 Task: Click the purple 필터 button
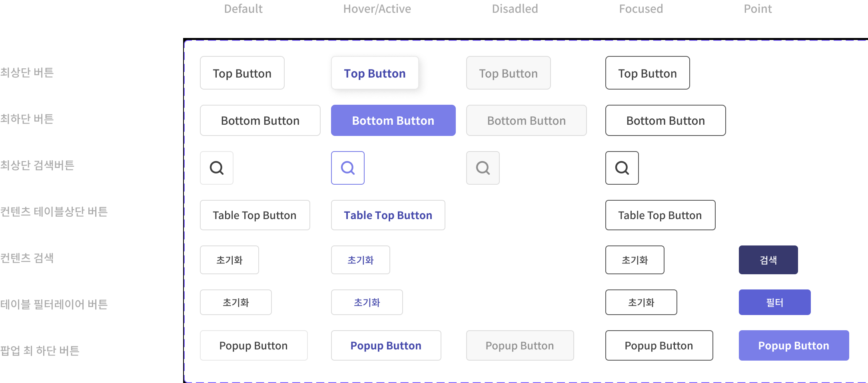[775, 302]
